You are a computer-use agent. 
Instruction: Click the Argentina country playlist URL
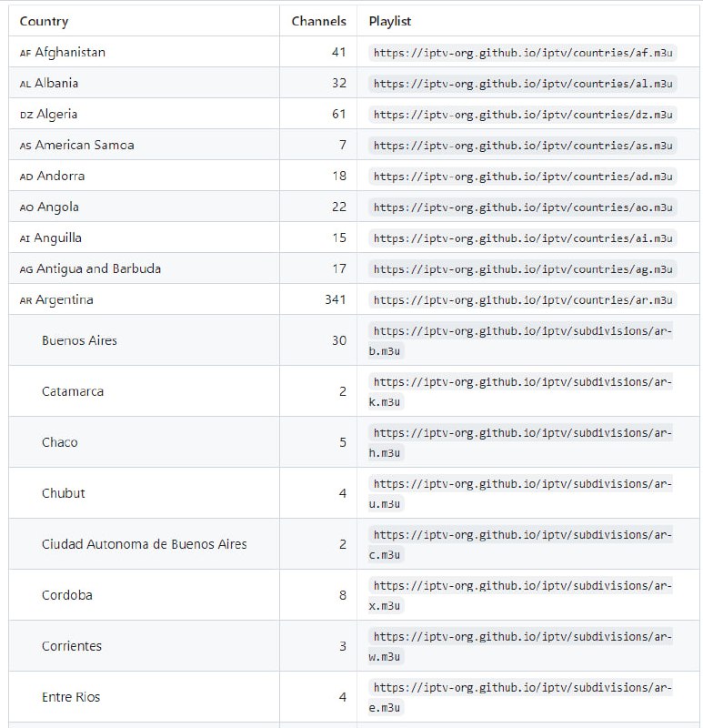pyautogui.click(x=523, y=300)
